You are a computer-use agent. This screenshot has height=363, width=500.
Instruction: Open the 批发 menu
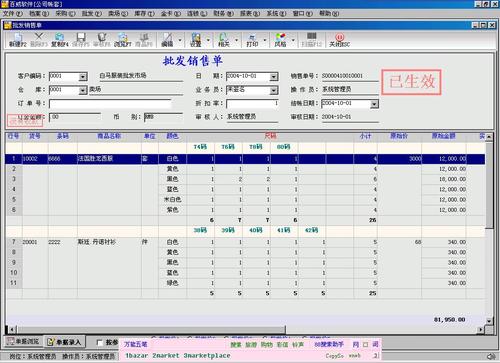coord(92,13)
